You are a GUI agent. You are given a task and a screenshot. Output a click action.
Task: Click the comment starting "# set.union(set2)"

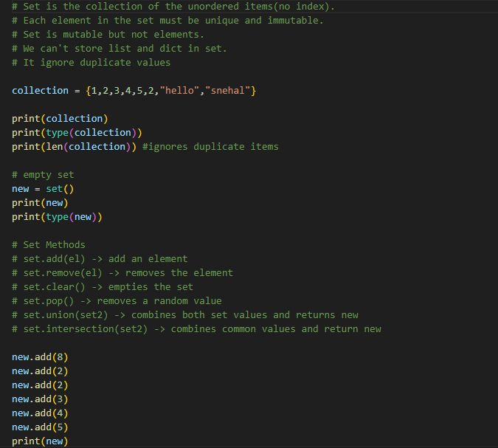(185, 315)
